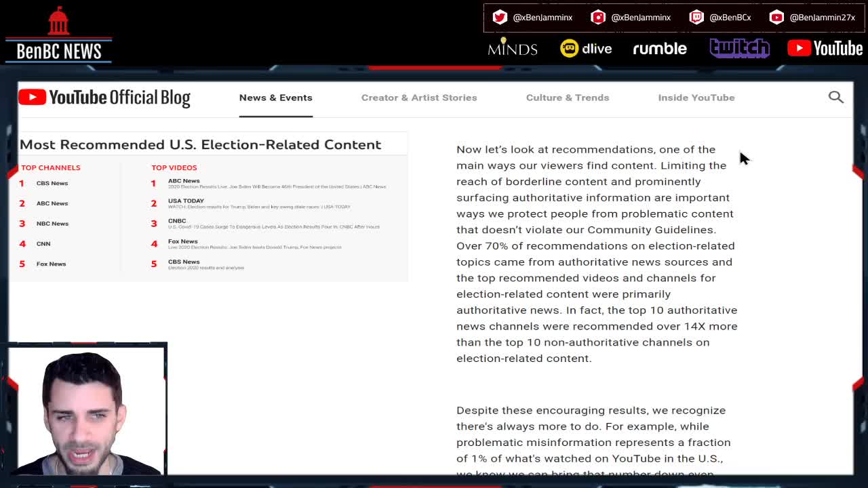868x488 pixels.
Task: Click the @xBenBCx handle text
Action: click(730, 18)
